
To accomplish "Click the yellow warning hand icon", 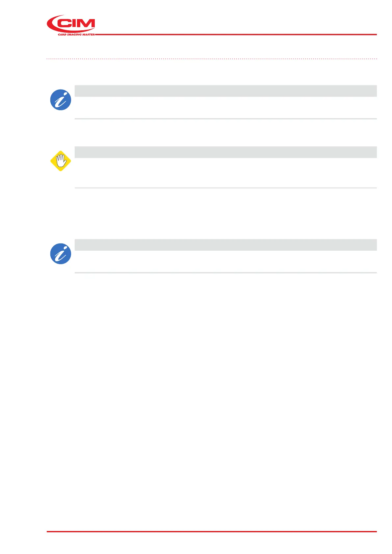I will 61,161.
